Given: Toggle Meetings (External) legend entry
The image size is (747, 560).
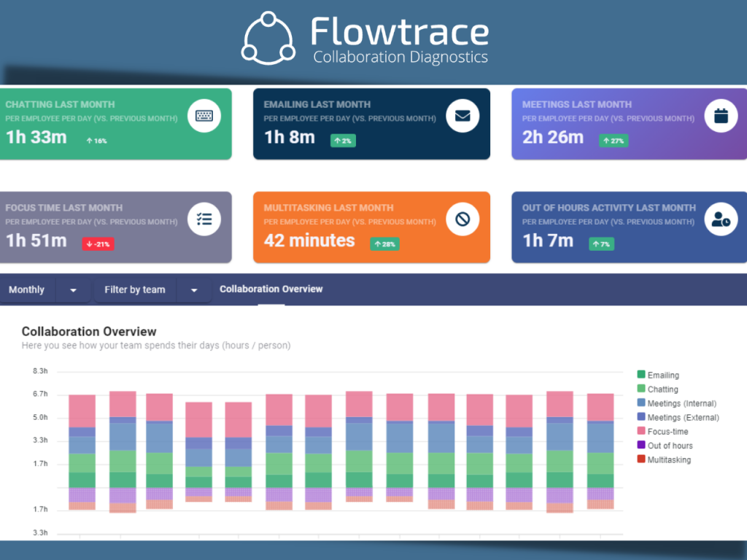Looking at the screenshot, I should click(x=683, y=418).
